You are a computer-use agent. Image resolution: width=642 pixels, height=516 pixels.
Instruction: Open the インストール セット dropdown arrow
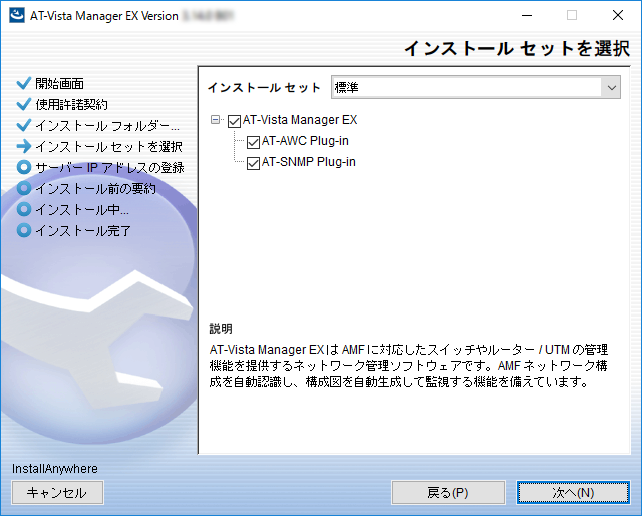tap(611, 87)
